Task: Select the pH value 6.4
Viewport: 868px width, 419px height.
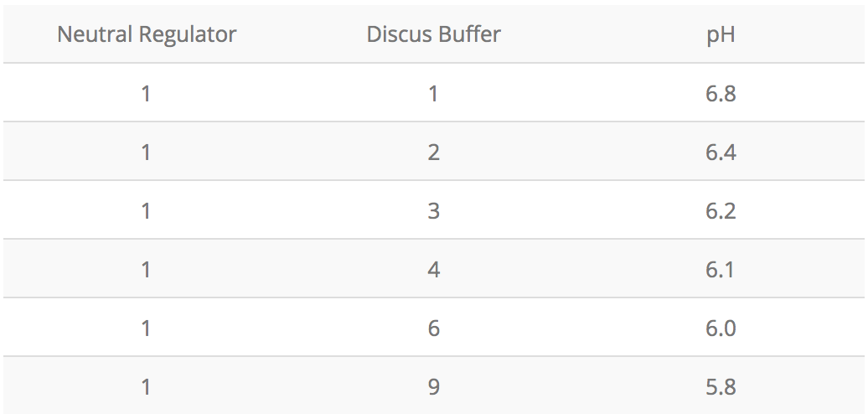Action: (x=721, y=152)
